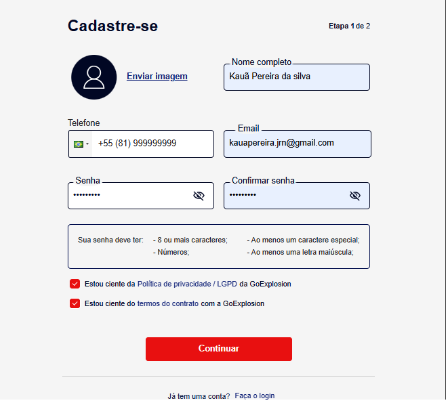Show the Confirmar senha password
Screen dimensions: 446x400
click(x=355, y=196)
